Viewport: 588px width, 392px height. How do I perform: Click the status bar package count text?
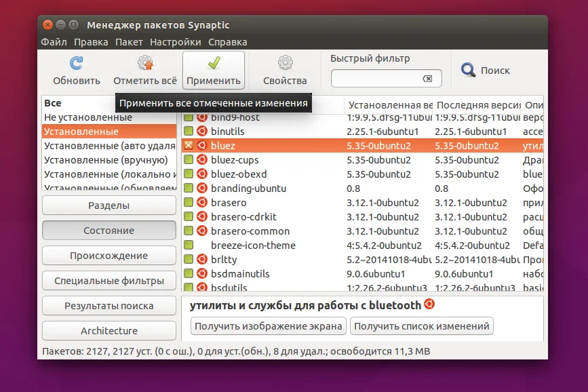[236, 351]
